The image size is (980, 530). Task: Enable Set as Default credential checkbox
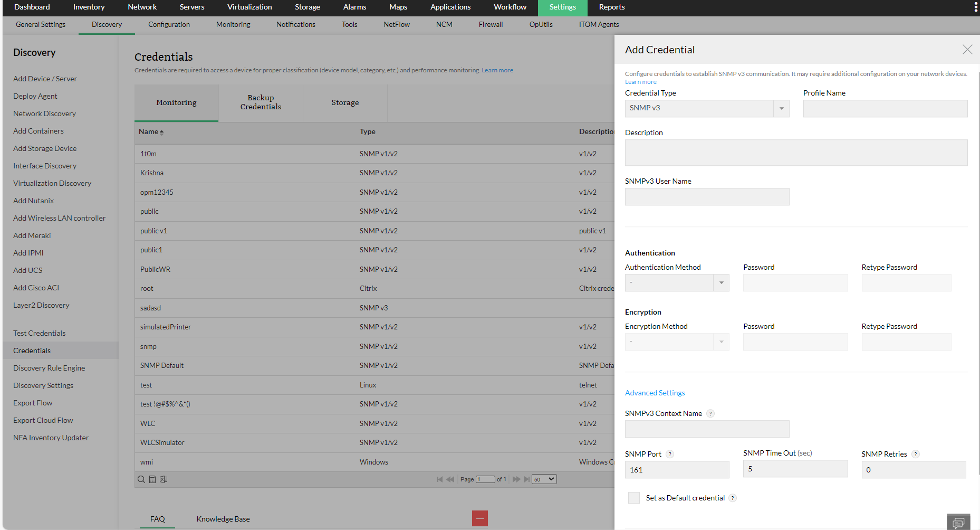point(634,498)
